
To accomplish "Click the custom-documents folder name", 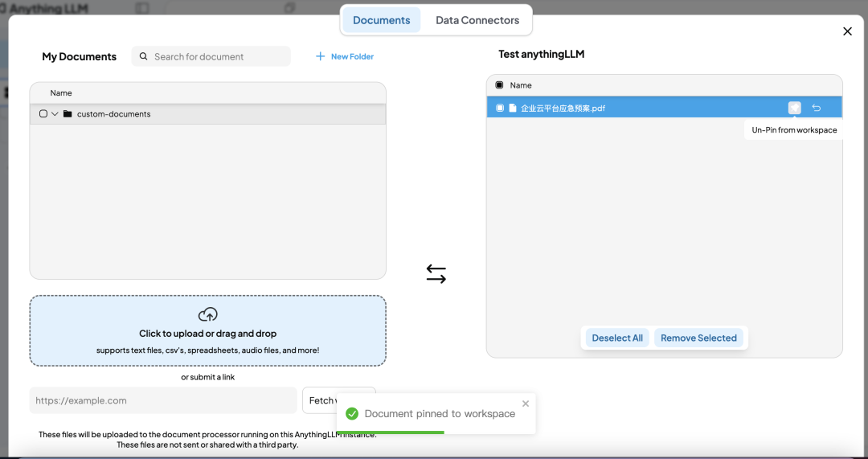I will [x=113, y=114].
